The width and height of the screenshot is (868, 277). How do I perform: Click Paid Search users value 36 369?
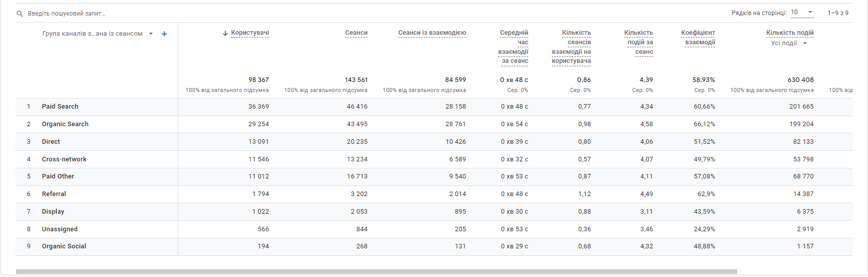tap(259, 107)
